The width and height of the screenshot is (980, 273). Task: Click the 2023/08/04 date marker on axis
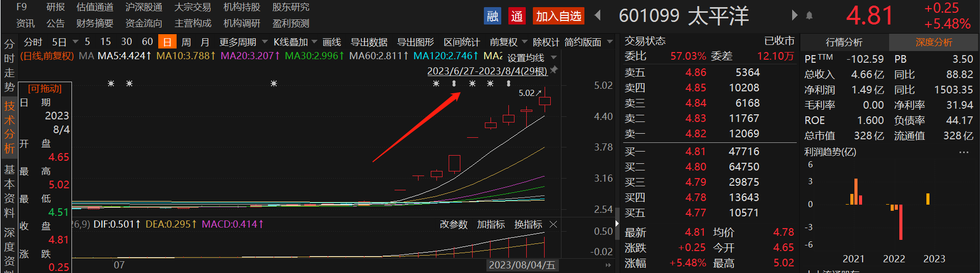click(522, 265)
